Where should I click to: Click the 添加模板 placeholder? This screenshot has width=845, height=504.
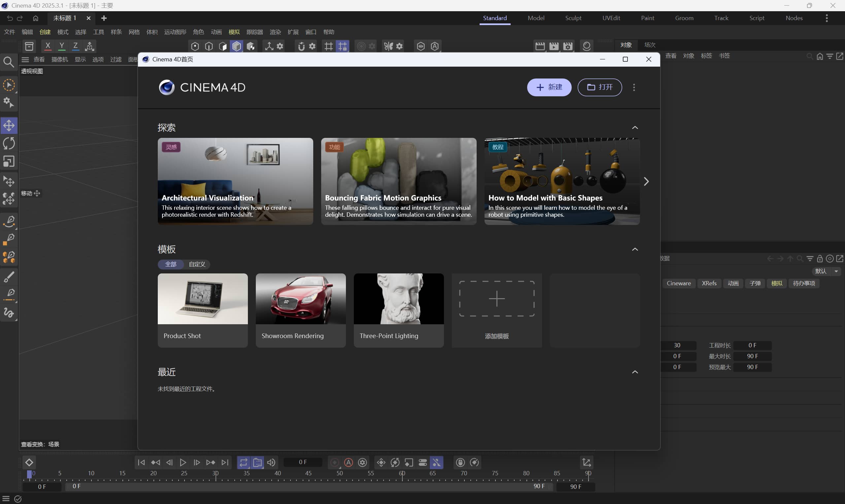pos(496,310)
